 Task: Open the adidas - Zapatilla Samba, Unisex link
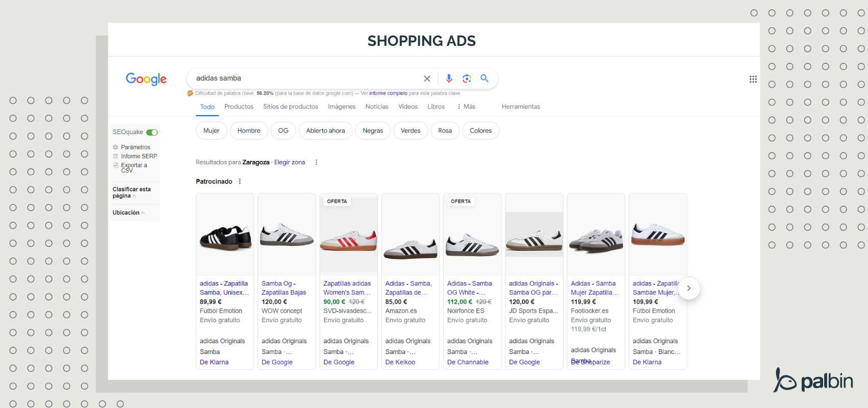pyautogui.click(x=224, y=288)
